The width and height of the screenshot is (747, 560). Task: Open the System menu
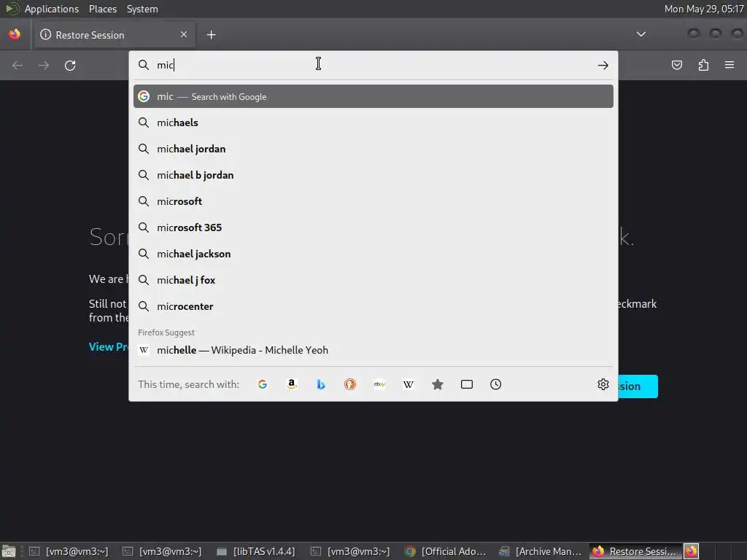(142, 9)
